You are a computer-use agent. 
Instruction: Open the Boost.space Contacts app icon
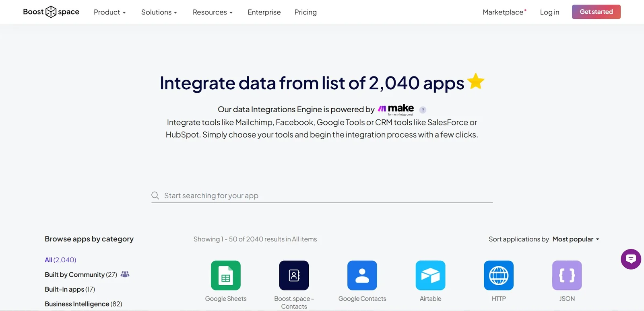pyautogui.click(x=294, y=275)
